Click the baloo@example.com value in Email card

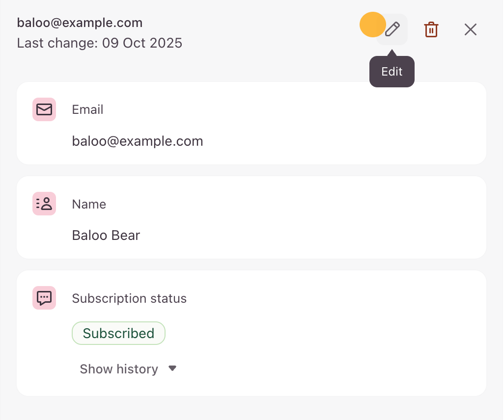point(138,141)
